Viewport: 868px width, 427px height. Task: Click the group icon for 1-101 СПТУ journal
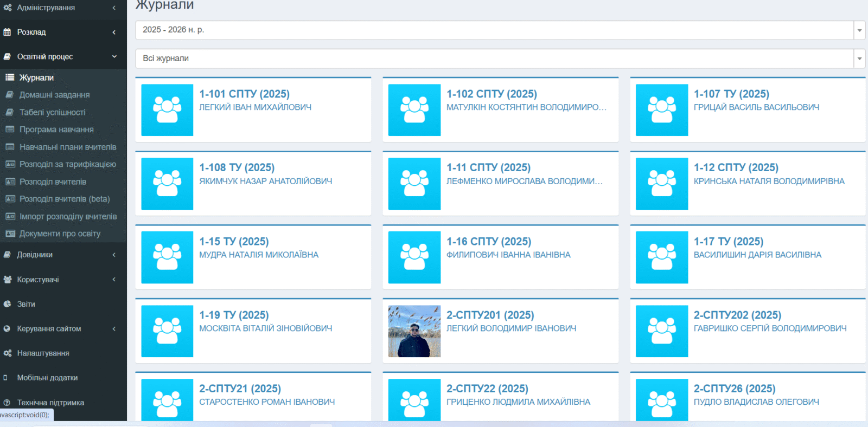coord(167,110)
